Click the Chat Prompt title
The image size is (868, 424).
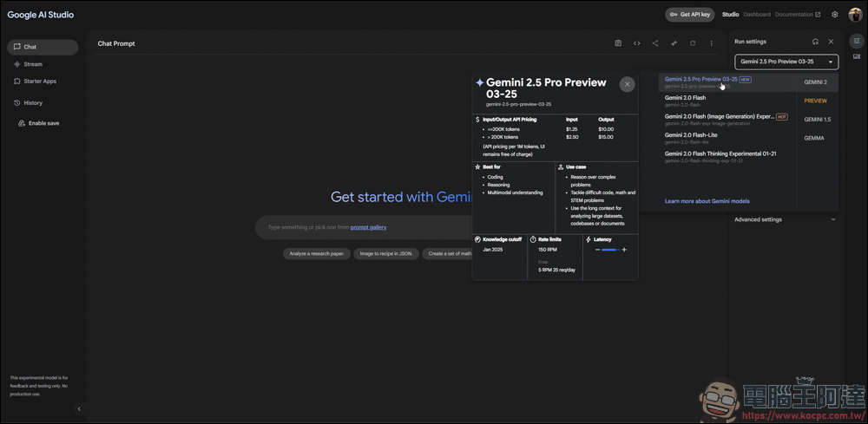click(x=116, y=43)
